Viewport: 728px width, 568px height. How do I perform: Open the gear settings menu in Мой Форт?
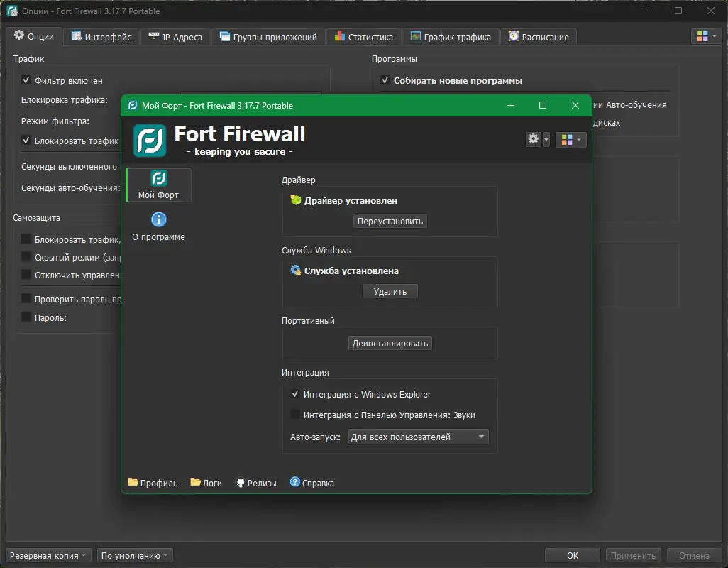[x=534, y=139]
